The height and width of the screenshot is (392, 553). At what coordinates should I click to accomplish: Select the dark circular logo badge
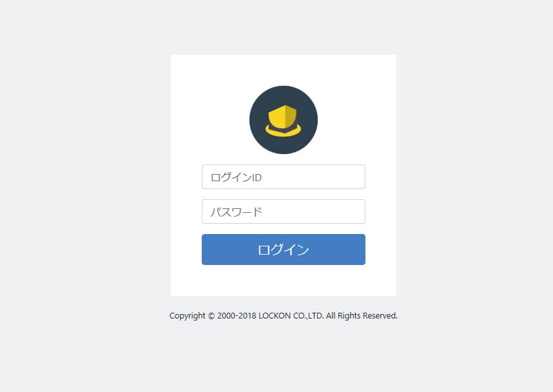(283, 120)
